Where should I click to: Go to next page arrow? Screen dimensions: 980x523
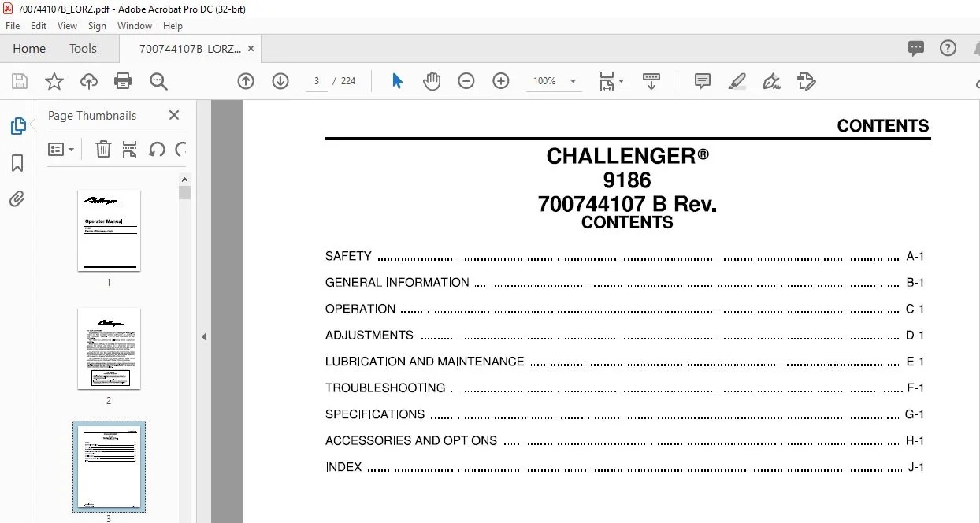280,81
